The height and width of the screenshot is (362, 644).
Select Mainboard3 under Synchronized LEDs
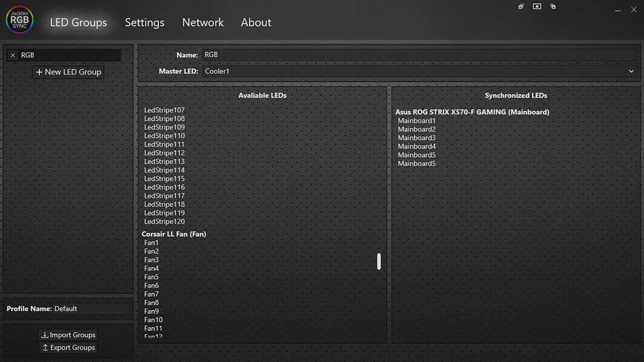417,137
